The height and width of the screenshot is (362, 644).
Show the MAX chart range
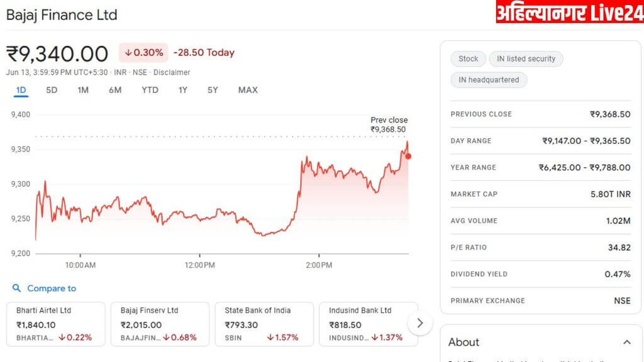click(248, 90)
